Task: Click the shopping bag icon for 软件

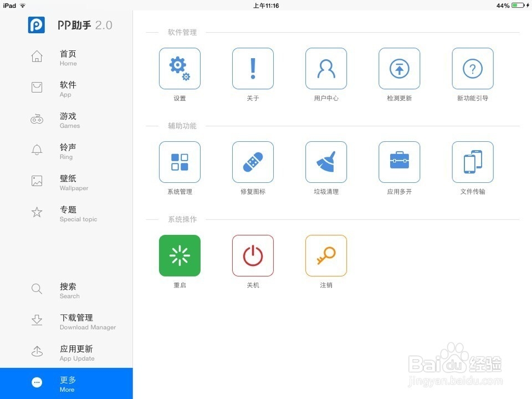Action: (x=37, y=87)
